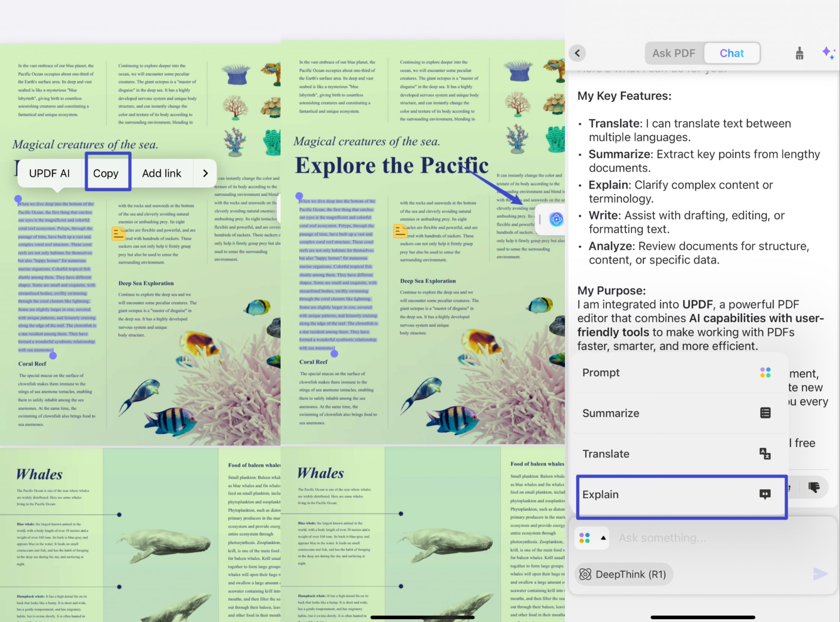Tap the Summarize feature bullet in chat
Image resolution: width=840 pixels, height=622 pixels.
click(x=704, y=161)
